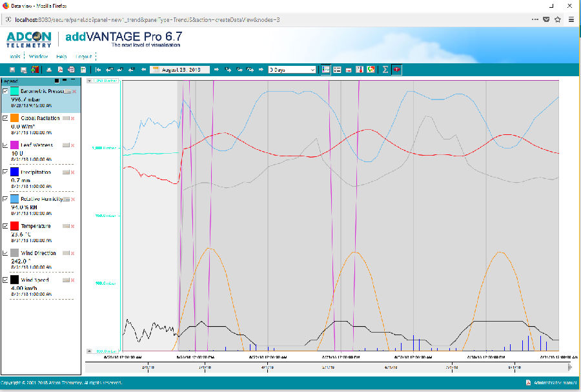Export the trend as PDF

(x=60, y=69)
